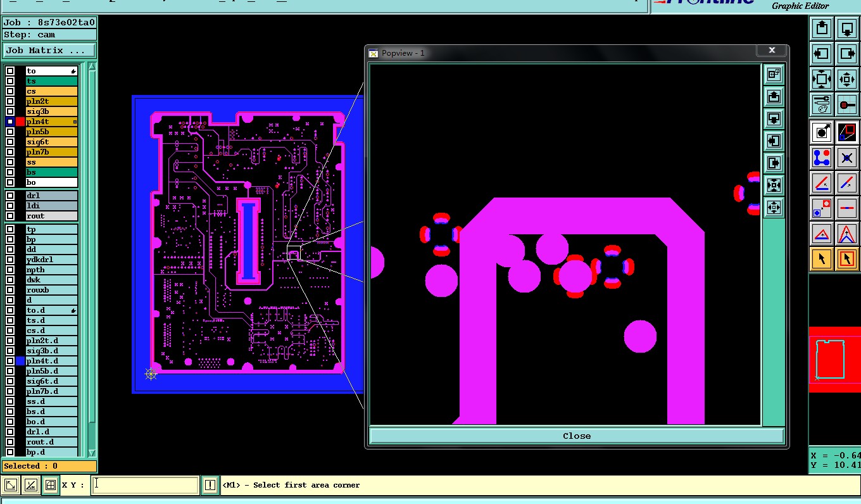Toggle checkbox for layer pln4t

(10, 122)
